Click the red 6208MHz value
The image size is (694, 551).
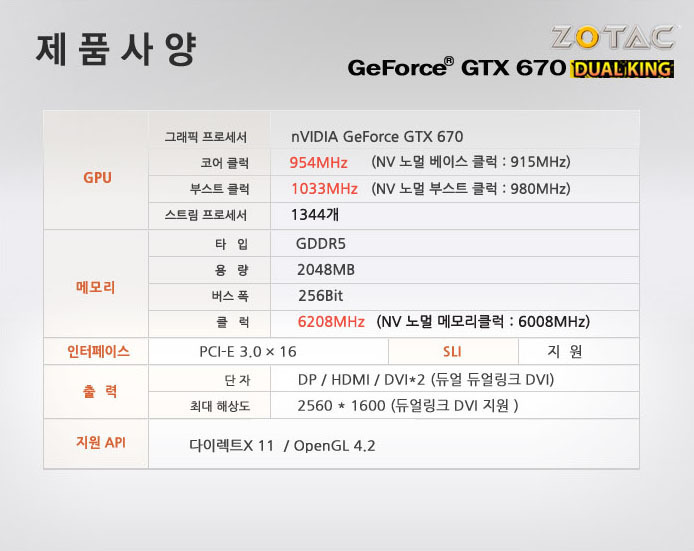click(331, 321)
